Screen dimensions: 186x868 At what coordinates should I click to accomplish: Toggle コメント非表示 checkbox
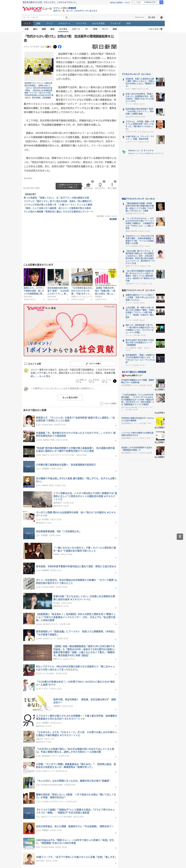pyautogui.click(x=102, y=403)
